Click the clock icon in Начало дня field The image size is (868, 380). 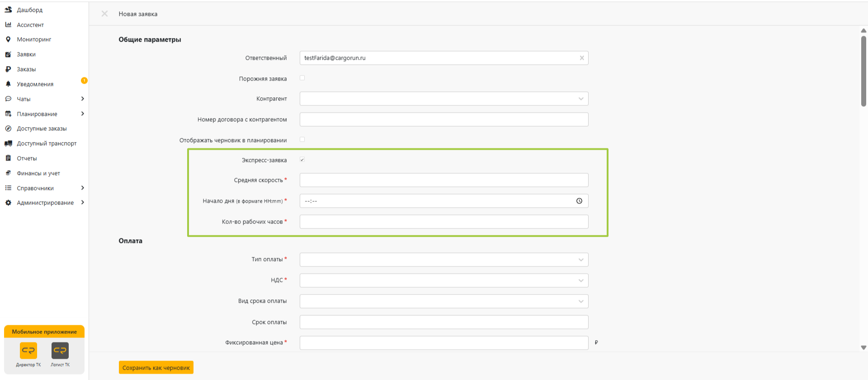coord(579,201)
